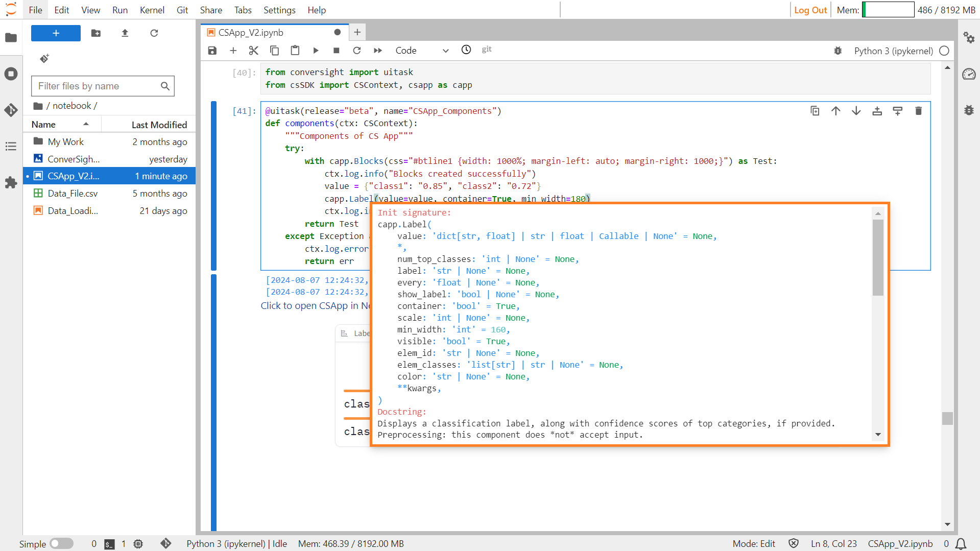This screenshot has width=980, height=551.
Task: Open the Git sidebar panel
Action: coord(11,110)
